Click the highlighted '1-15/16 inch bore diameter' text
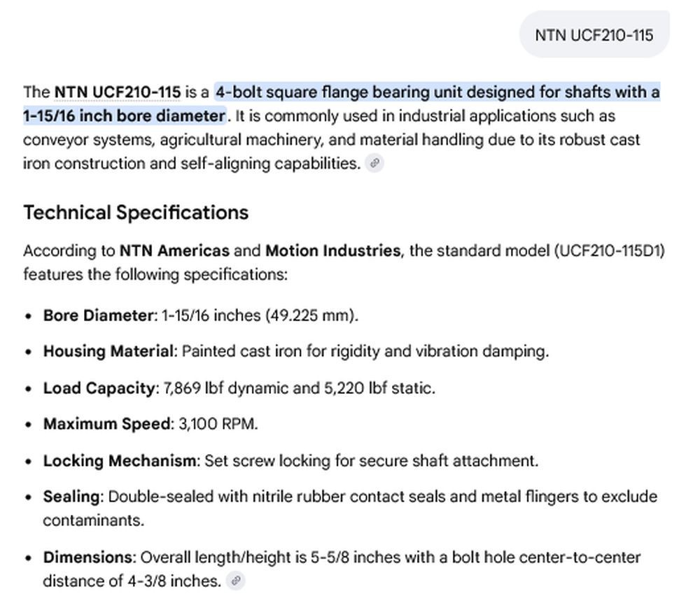The height and width of the screenshot is (610, 700). tap(124, 116)
